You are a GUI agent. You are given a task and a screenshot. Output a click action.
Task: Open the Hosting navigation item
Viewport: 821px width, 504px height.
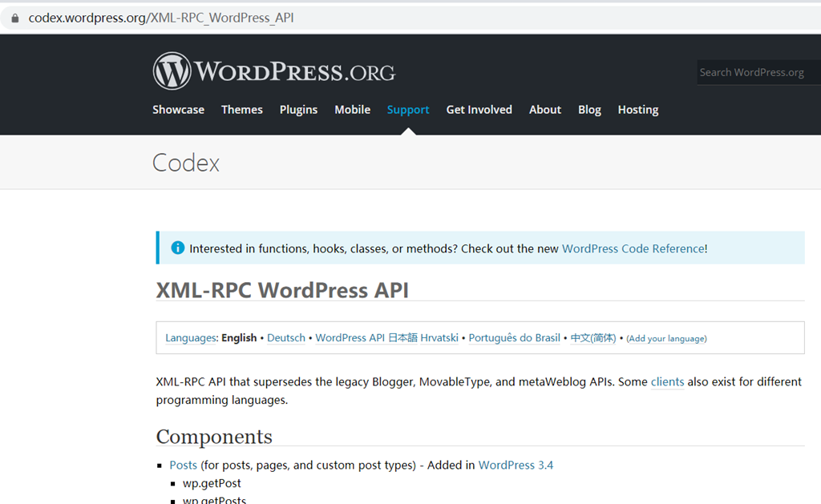[x=638, y=110]
